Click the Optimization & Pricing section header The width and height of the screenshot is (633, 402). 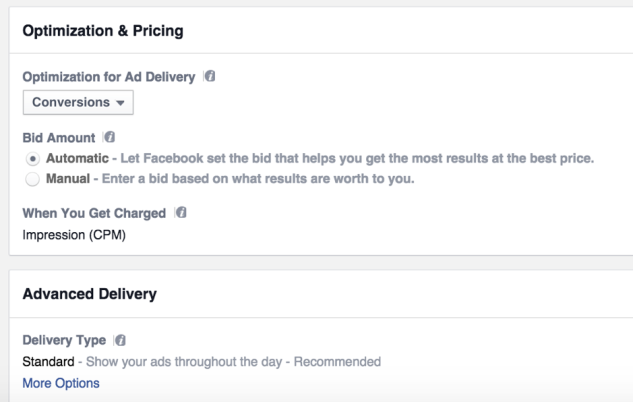(103, 31)
